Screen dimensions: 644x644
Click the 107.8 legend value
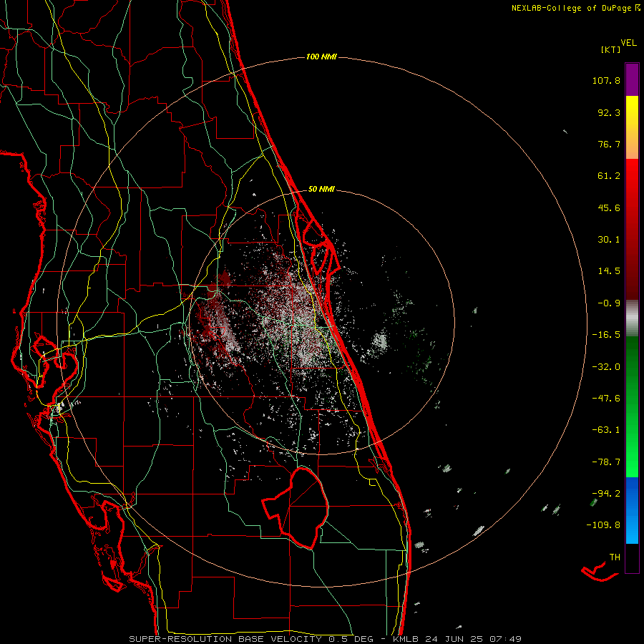click(606, 80)
